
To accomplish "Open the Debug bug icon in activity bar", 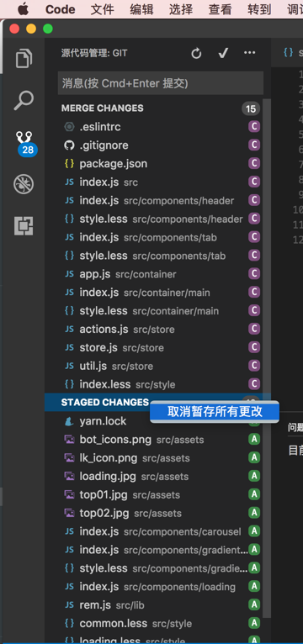I will [24, 184].
